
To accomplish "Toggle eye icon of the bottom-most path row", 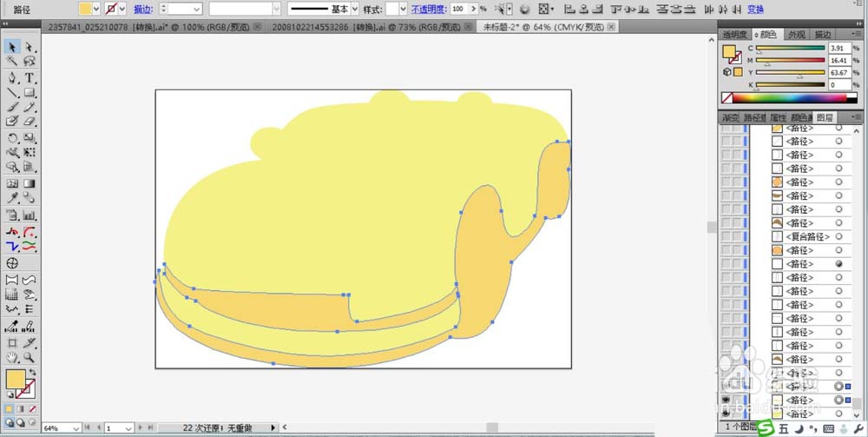I will pos(725,414).
